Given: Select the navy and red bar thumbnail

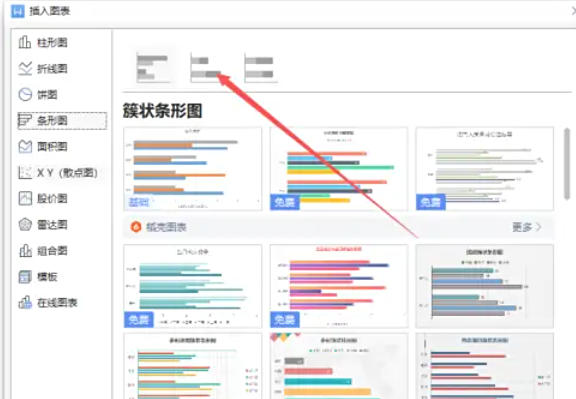Looking at the screenshot, I should 485,366.
